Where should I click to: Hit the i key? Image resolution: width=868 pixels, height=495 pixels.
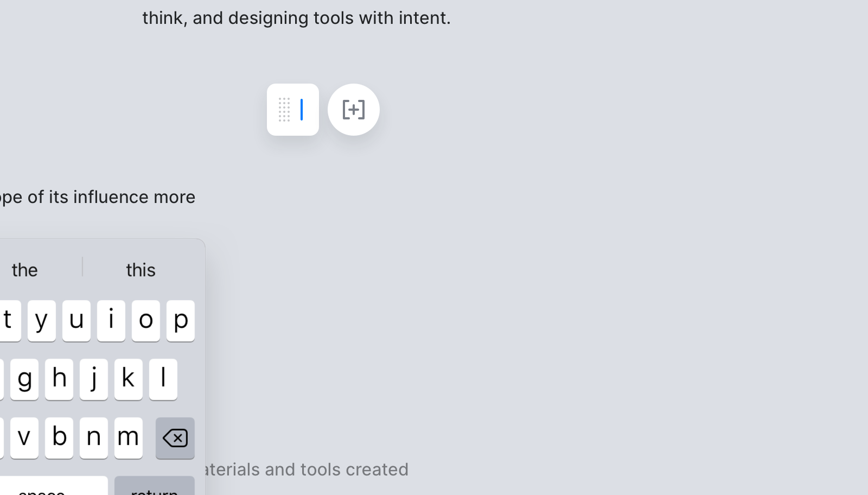[111, 321]
